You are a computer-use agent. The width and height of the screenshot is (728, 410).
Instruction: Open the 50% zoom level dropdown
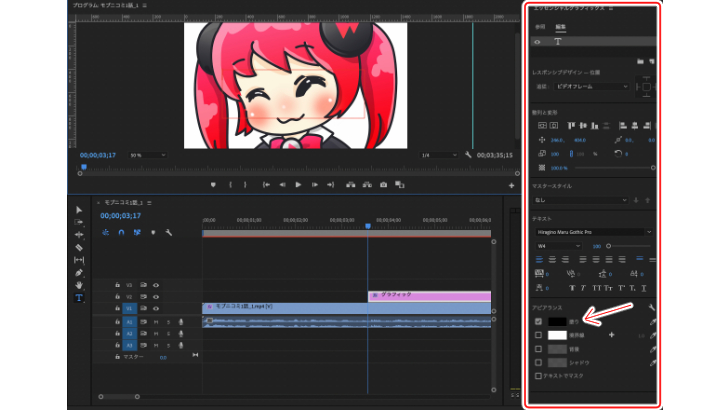click(x=147, y=155)
